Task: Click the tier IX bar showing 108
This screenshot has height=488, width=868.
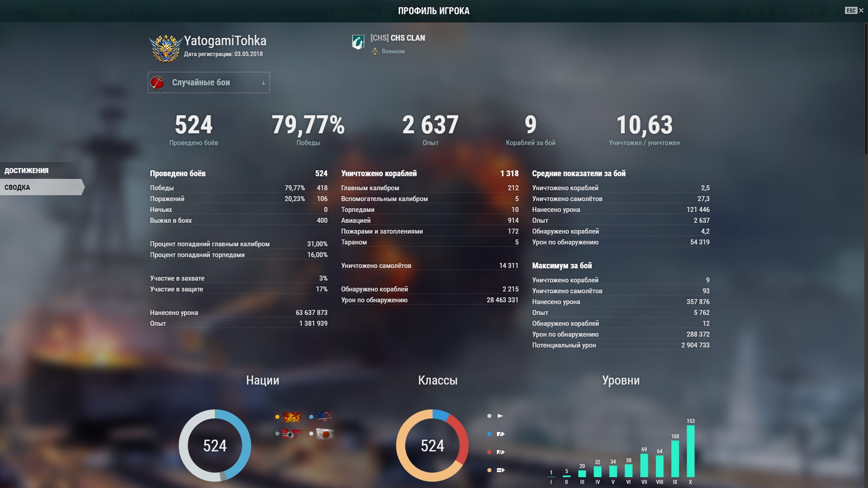Action: [675, 459]
